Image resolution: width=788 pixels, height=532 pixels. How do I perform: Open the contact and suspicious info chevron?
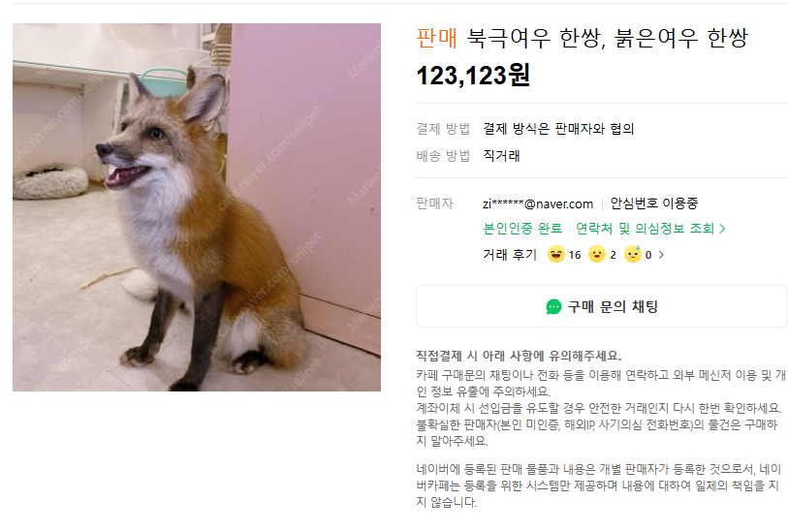[723, 229]
